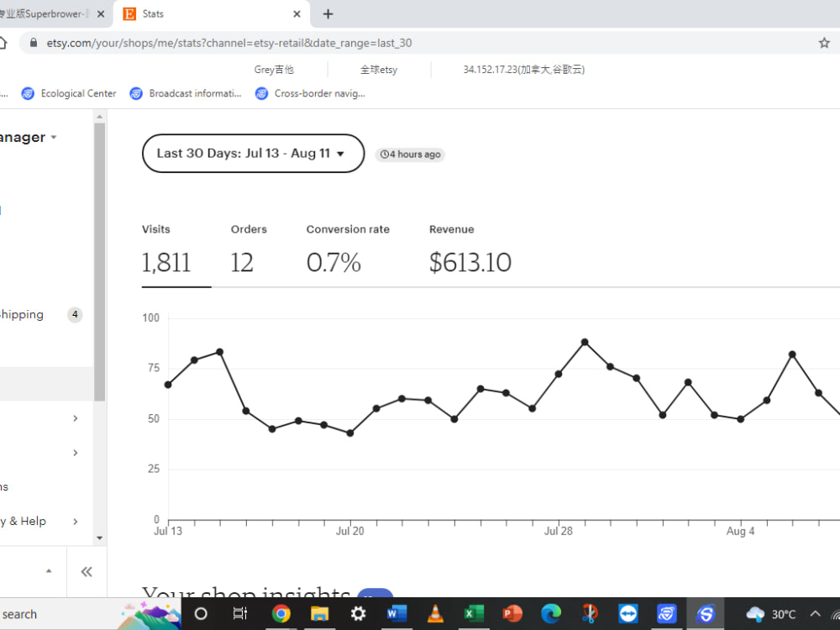Click the weather 30°C widget
The width and height of the screenshot is (840, 630).
tap(770, 614)
